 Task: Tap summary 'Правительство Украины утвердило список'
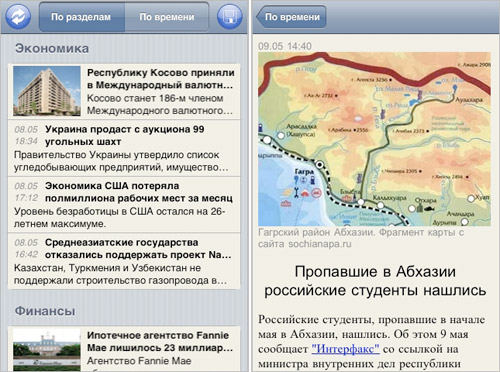tap(121, 161)
